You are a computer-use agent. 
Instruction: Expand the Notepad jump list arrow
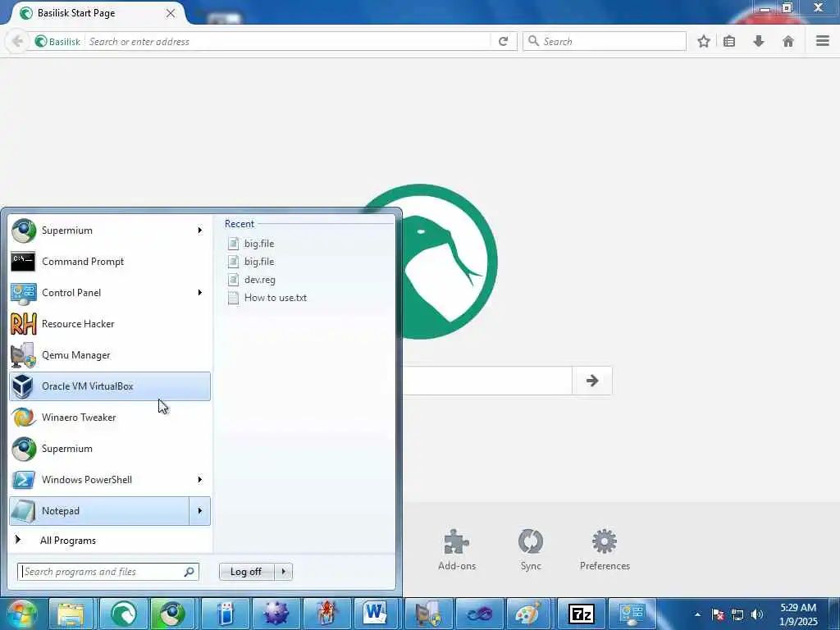click(200, 510)
